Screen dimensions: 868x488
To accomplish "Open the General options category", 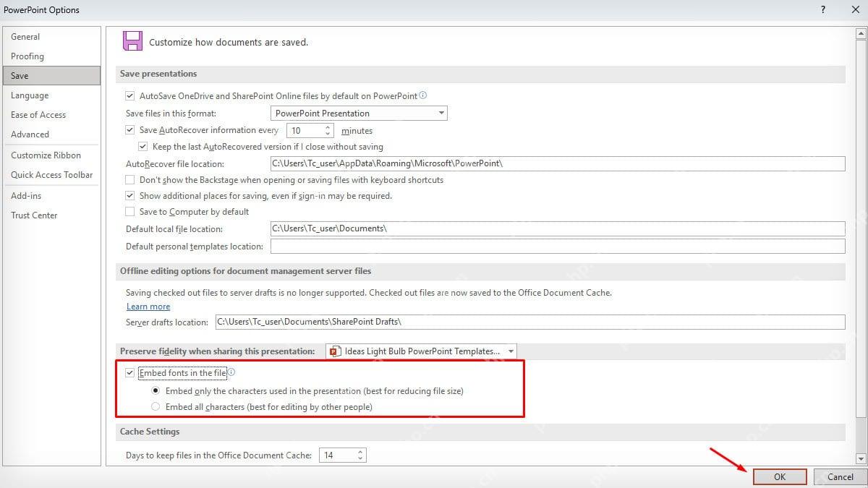I will pyautogui.click(x=52, y=37).
